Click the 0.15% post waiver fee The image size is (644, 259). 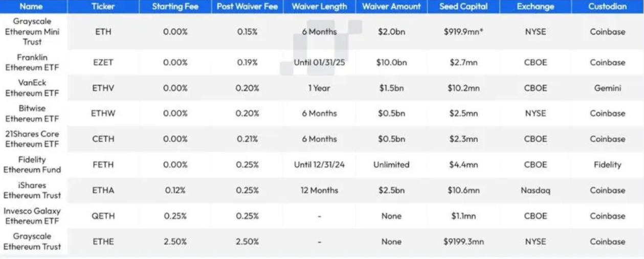(248, 32)
